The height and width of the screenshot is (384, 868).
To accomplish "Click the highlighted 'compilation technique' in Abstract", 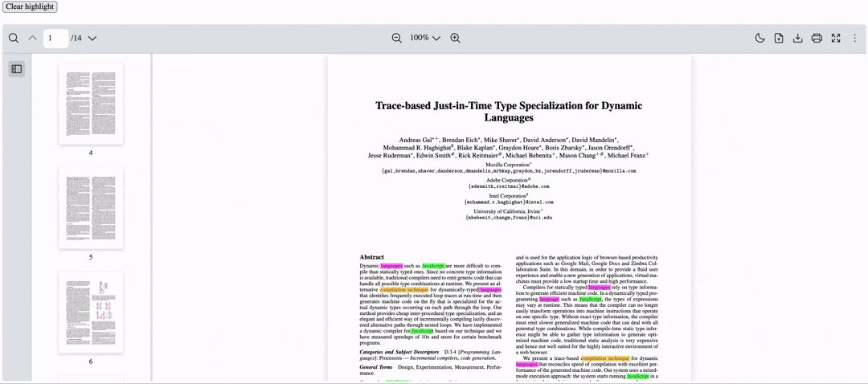I will [x=404, y=289].
